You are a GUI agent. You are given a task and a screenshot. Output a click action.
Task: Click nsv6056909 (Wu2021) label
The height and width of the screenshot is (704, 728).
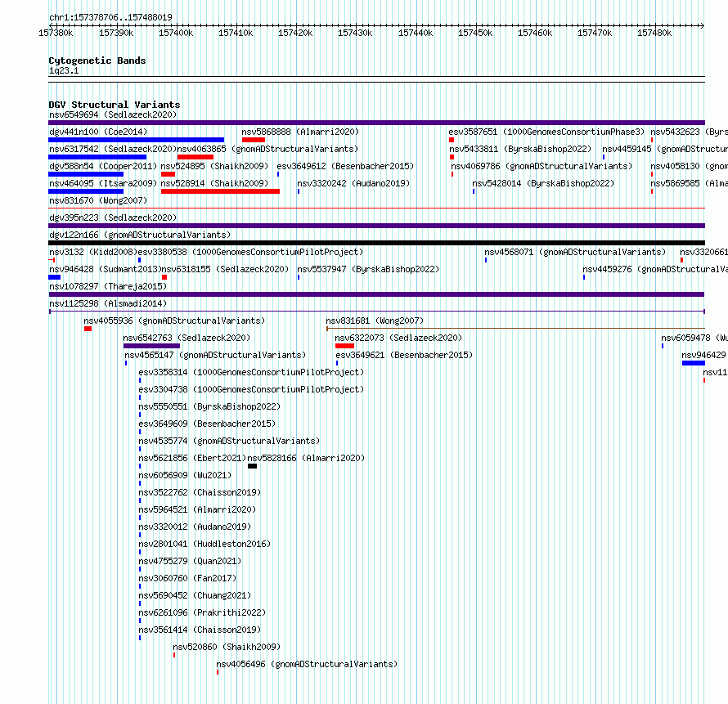pos(185,475)
